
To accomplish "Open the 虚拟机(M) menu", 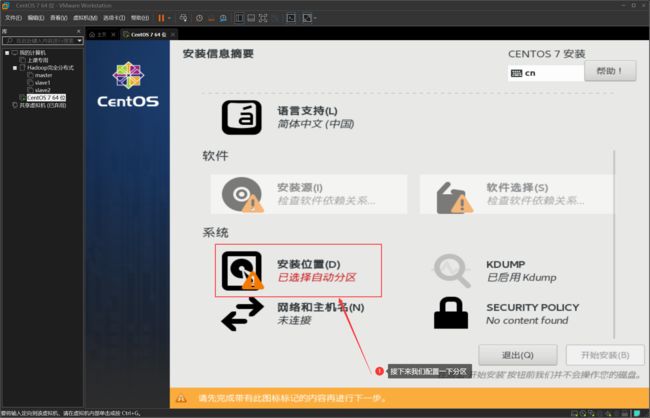I will click(x=85, y=18).
